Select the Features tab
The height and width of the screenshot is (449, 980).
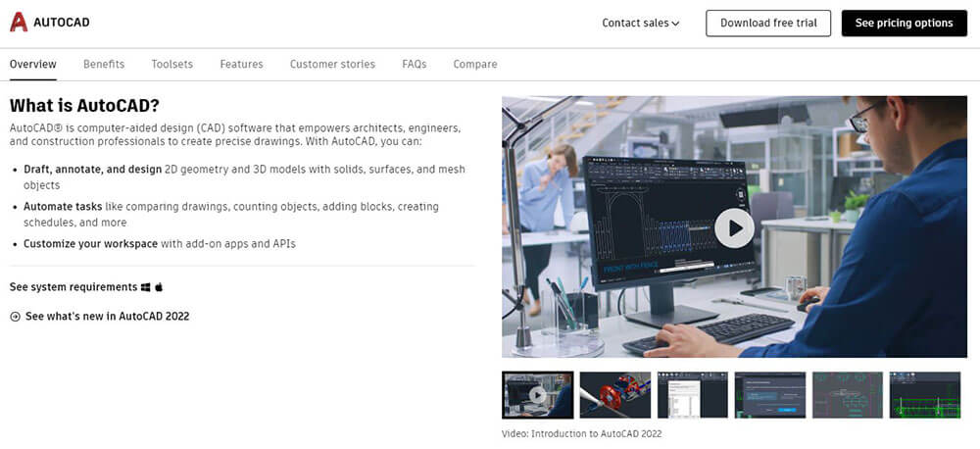pos(241,64)
